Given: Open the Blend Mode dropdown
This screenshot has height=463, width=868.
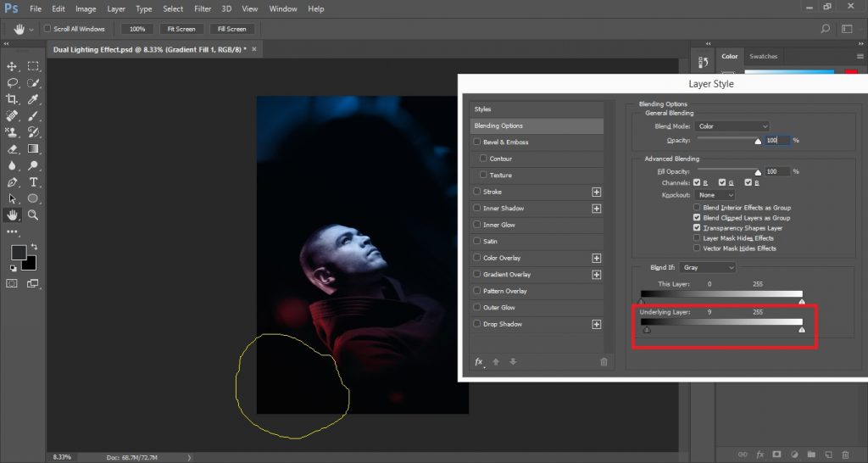Looking at the screenshot, I should click(x=732, y=126).
